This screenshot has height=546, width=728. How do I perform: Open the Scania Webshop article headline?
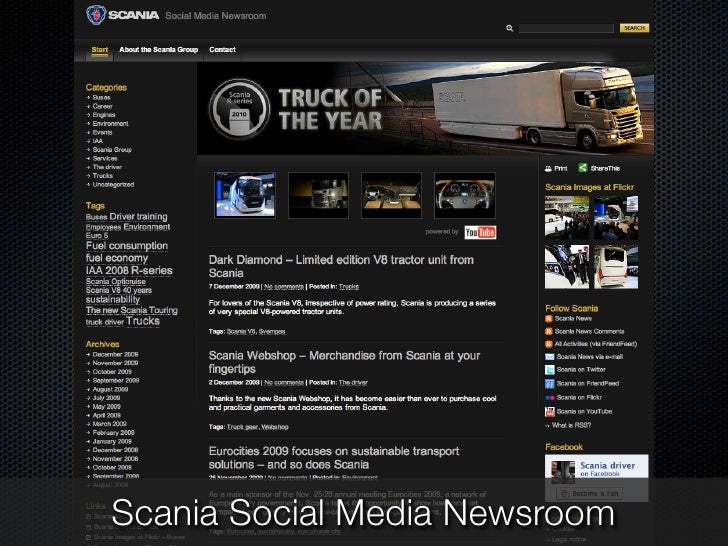click(344, 362)
